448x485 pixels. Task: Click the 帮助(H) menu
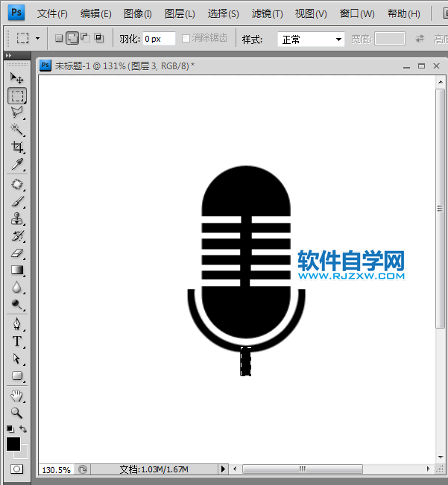click(403, 13)
